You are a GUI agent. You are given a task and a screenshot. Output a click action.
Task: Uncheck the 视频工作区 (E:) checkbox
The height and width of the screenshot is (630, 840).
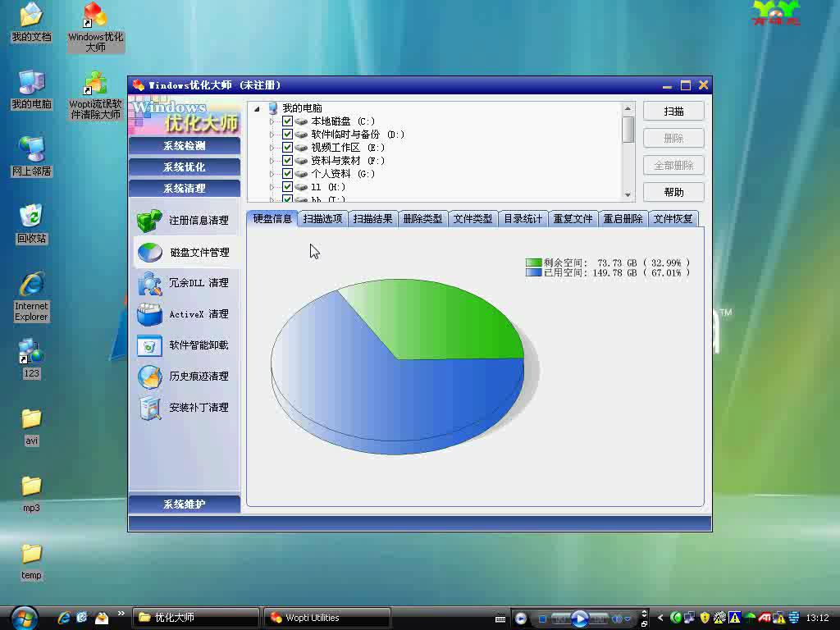(x=288, y=148)
